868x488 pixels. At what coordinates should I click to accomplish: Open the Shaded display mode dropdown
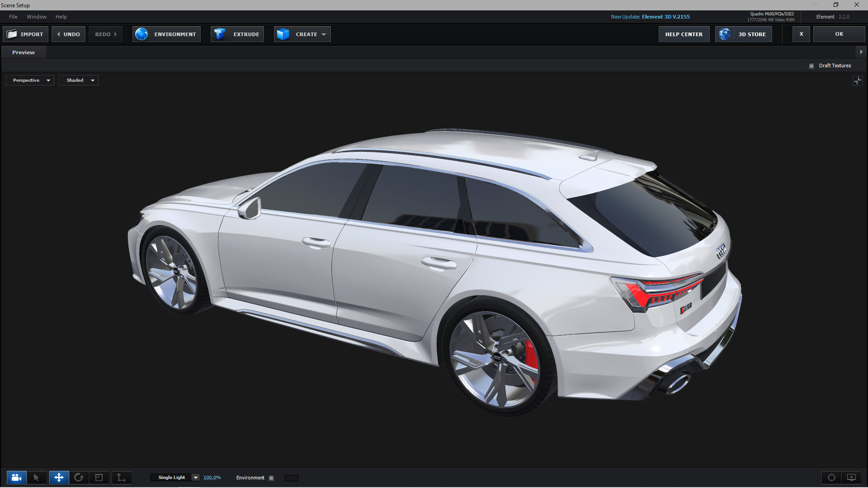click(x=79, y=80)
